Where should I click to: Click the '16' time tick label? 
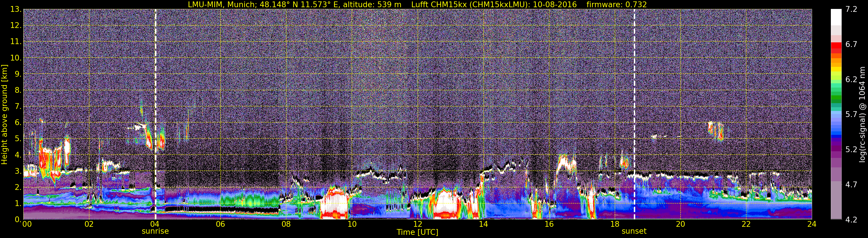549,224
